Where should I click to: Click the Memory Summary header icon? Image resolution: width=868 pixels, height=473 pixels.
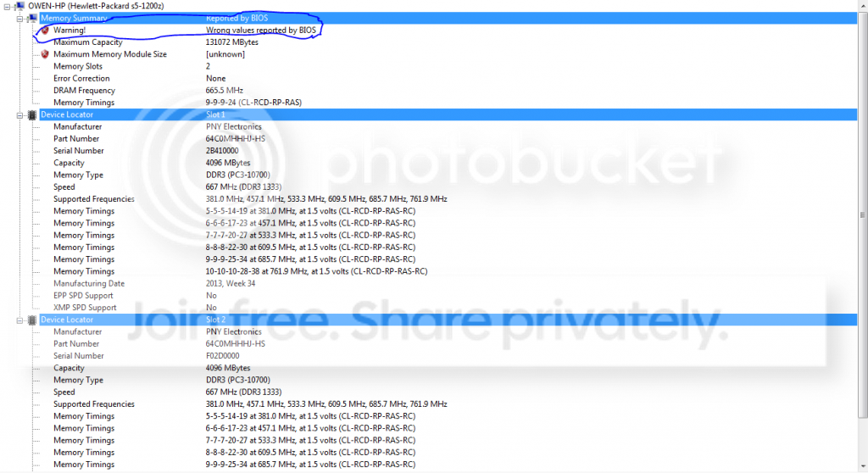pyautogui.click(x=32, y=19)
